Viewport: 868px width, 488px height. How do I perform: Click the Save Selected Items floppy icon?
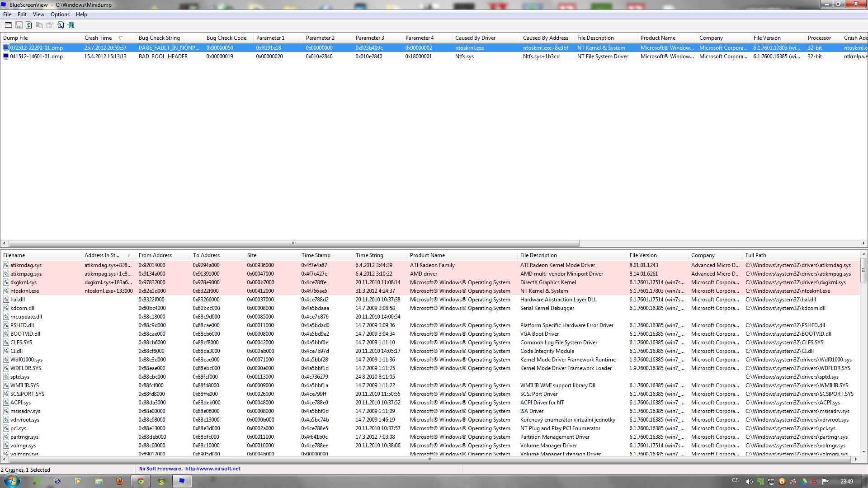[19, 25]
